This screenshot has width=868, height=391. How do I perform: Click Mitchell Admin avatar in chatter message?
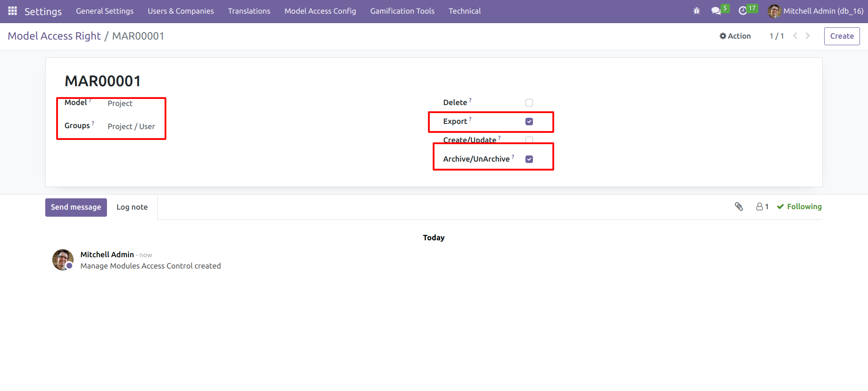pyautogui.click(x=63, y=260)
